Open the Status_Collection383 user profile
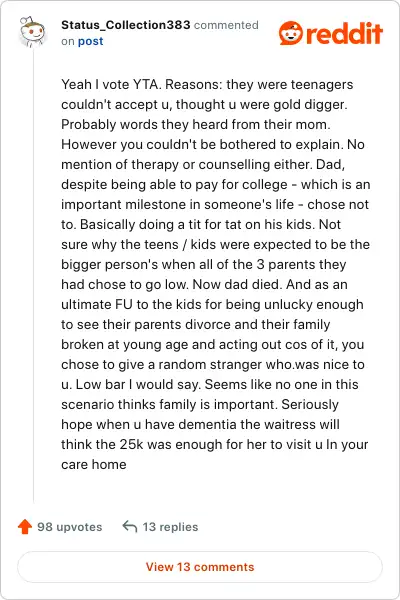The width and height of the screenshot is (400, 600). [x=126, y=25]
